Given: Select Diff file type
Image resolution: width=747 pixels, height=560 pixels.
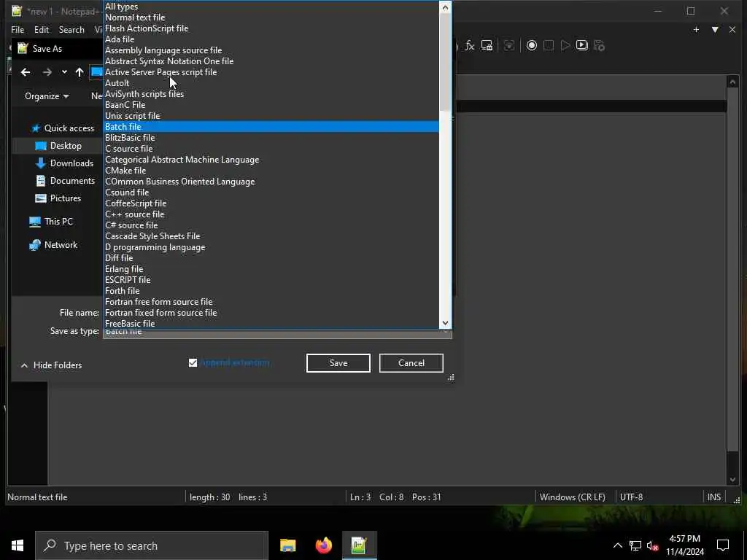Looking at the screenshot, I should coord(271,258).
